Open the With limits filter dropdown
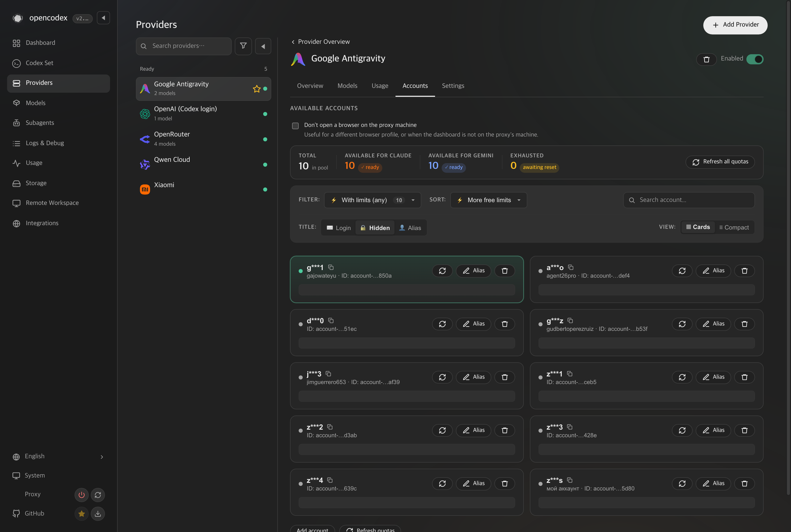This screenshot has width=791, height=532. coord(372,200)
